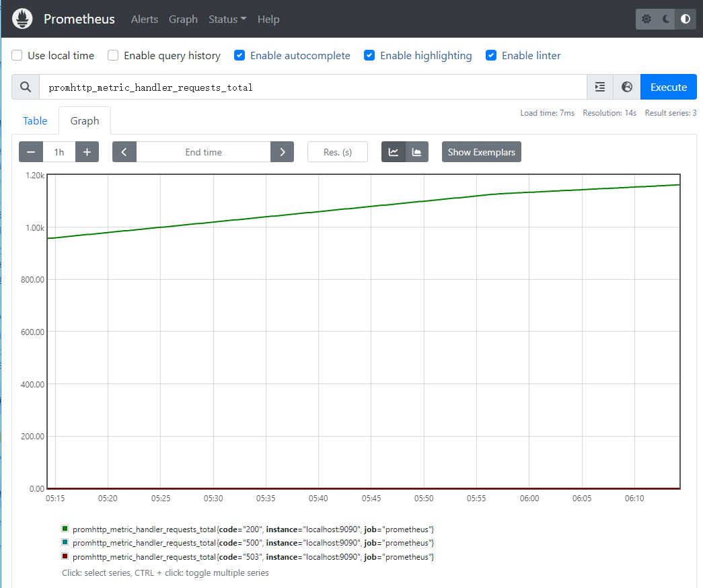This screenshot has width=703, height=588.
Task: Disable the Enable autocomplete checkbox
Action: [239, 56]
